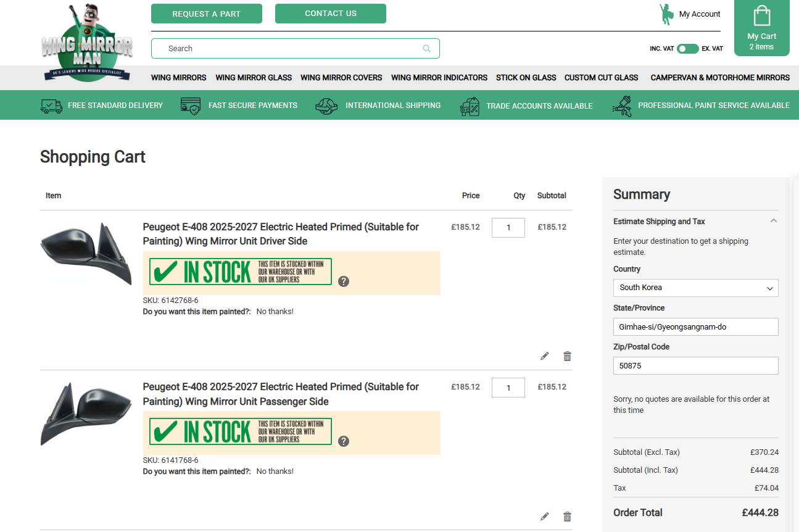
Task: Edit the Passenger Side mirror item
Action: [544, 516]
